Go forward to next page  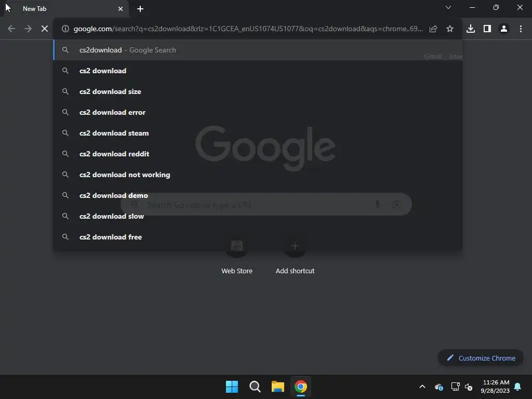[x=28, y=29]
